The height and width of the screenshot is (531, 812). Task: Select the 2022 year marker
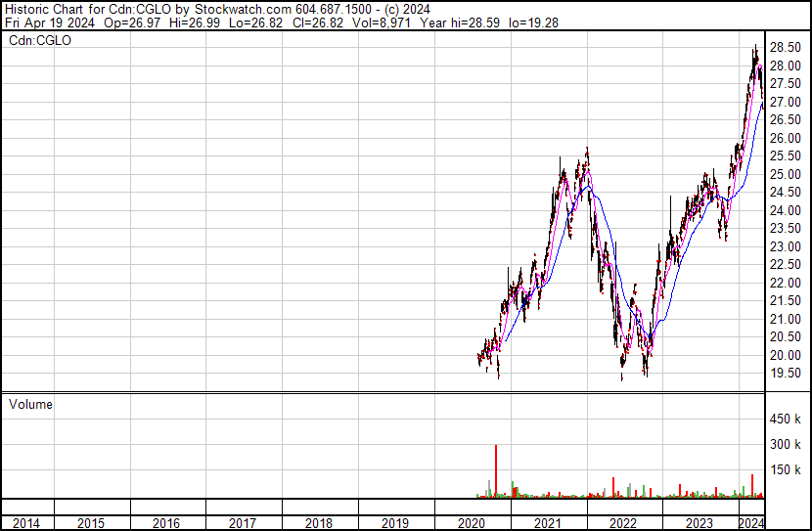623,523
